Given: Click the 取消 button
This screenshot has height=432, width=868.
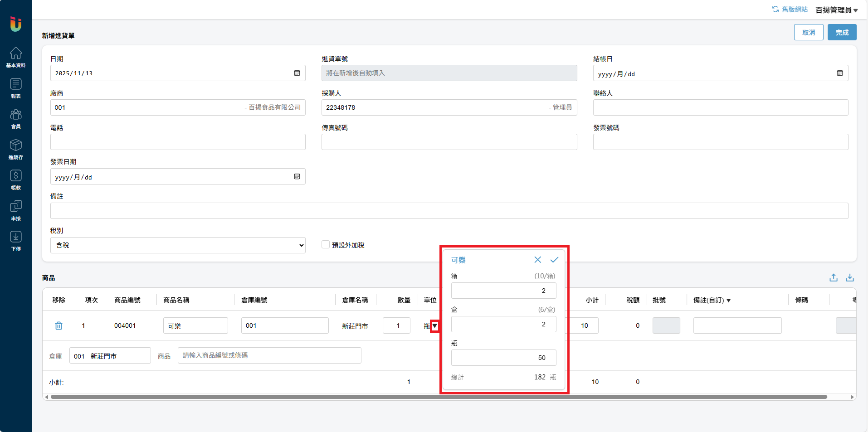Looking at the screenshot, I should (809, 33).
